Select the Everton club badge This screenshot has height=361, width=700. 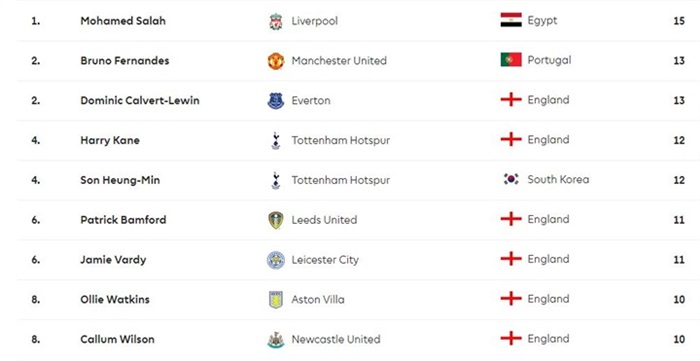(276, 101)
